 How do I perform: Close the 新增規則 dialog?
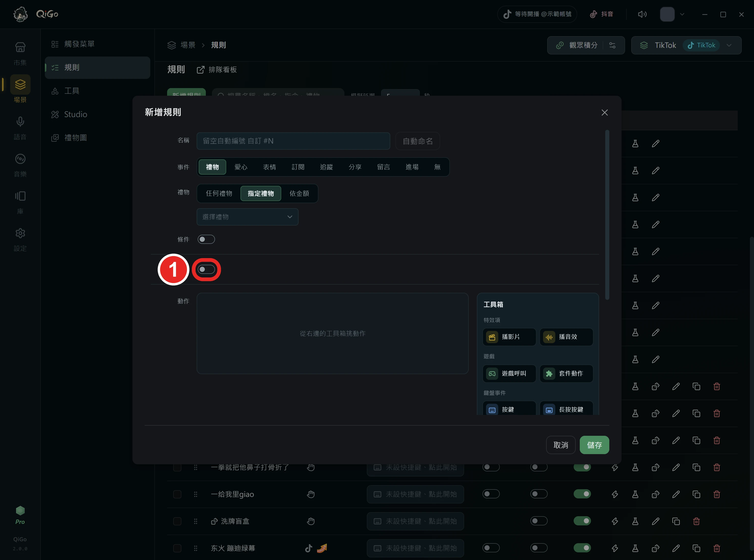[x=604, y=113]
